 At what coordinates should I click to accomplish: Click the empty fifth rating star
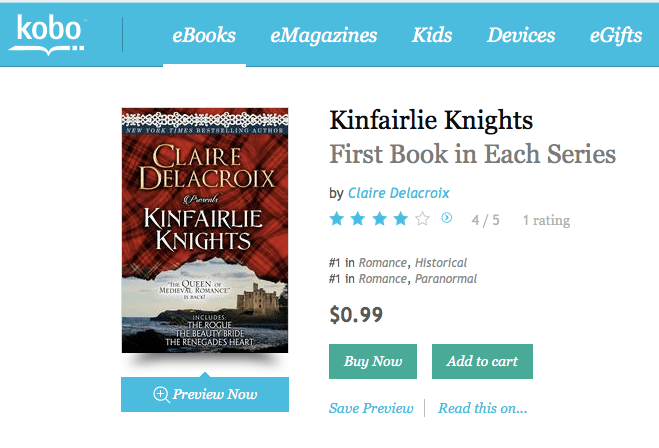point(423,218)
